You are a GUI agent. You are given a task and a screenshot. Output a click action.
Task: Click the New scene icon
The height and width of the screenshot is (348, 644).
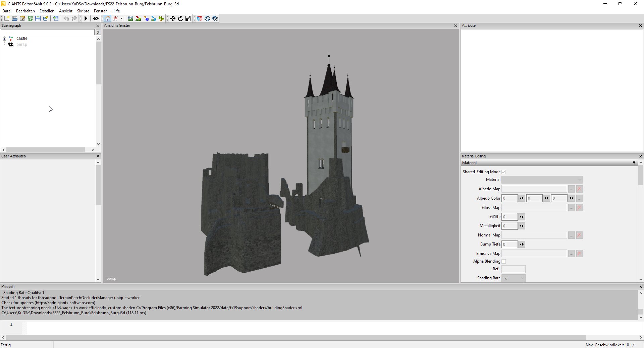[7, 18]
